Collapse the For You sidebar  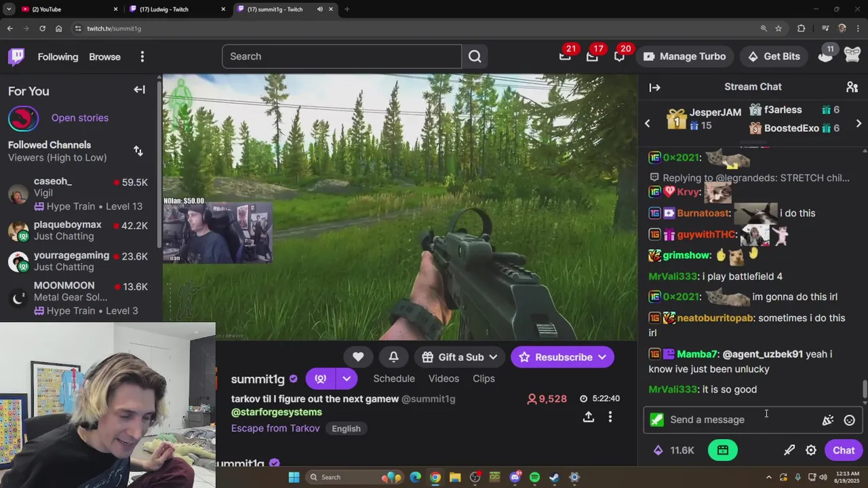pos(139,89)
